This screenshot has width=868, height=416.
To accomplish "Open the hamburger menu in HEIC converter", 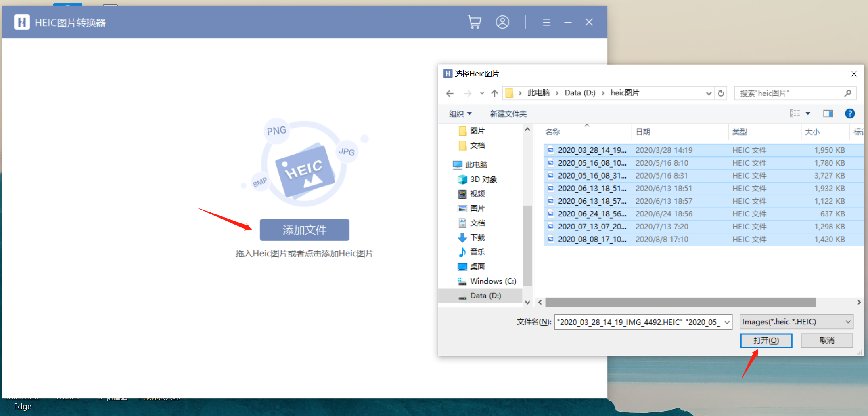I will coord(546,22).
